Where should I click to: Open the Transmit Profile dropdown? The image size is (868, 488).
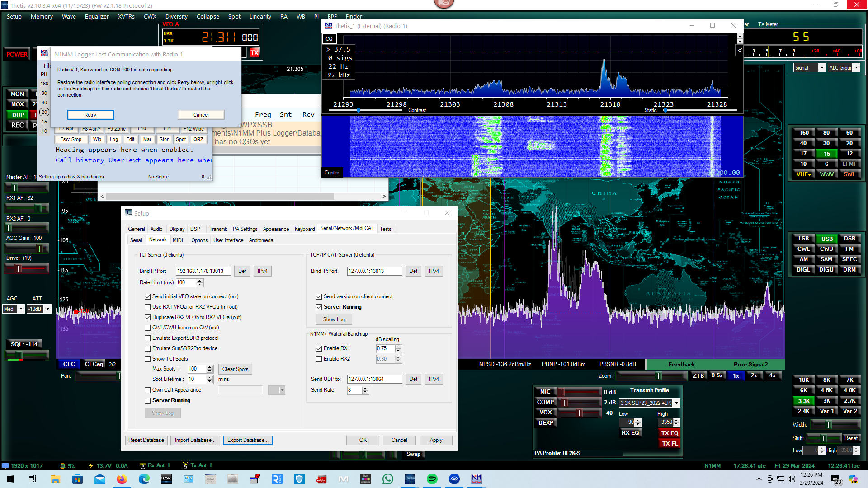tap(676, 403)
